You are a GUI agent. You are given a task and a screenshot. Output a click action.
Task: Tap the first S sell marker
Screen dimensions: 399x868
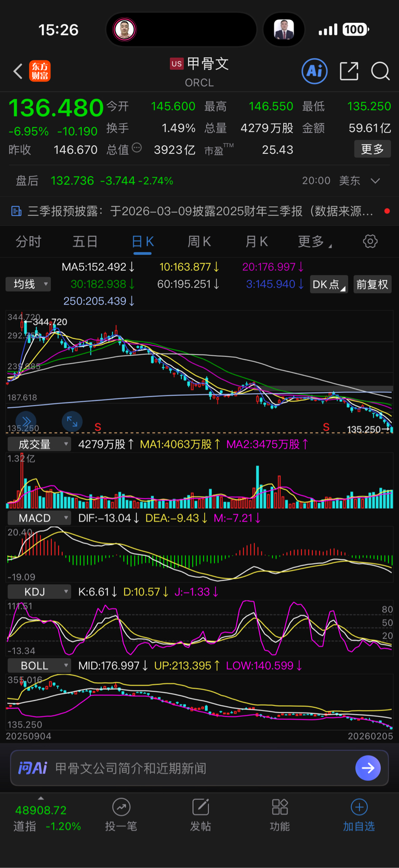98,427
